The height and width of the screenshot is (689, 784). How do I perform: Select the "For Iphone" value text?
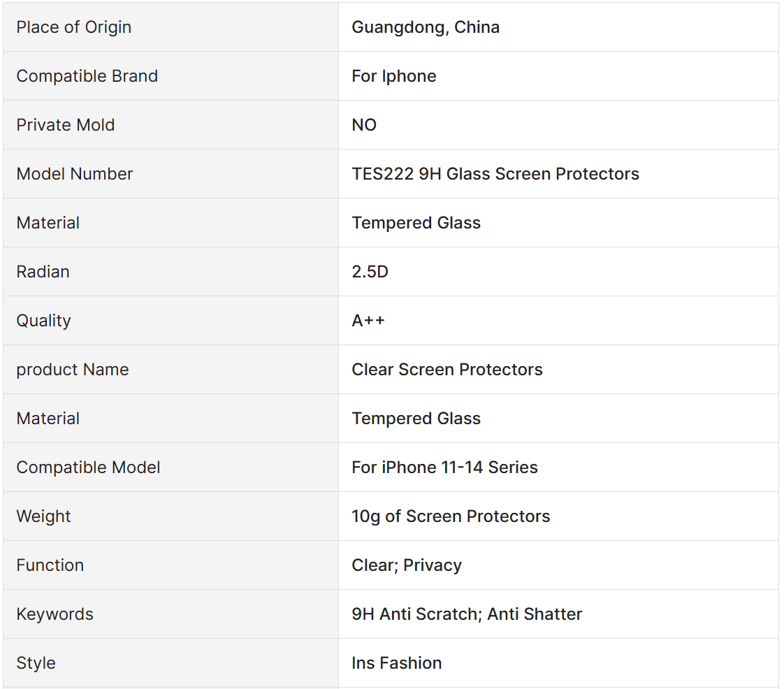point(394,76)
